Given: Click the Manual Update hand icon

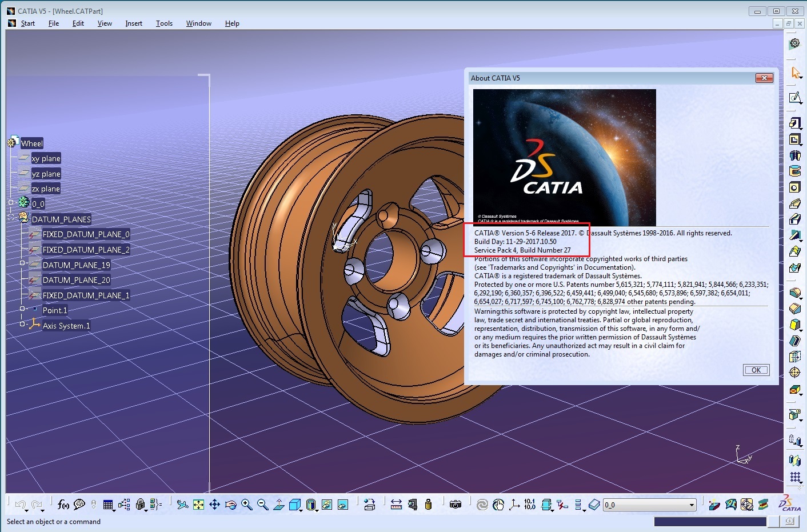Looking at the screenshot, I should point(498,505).
